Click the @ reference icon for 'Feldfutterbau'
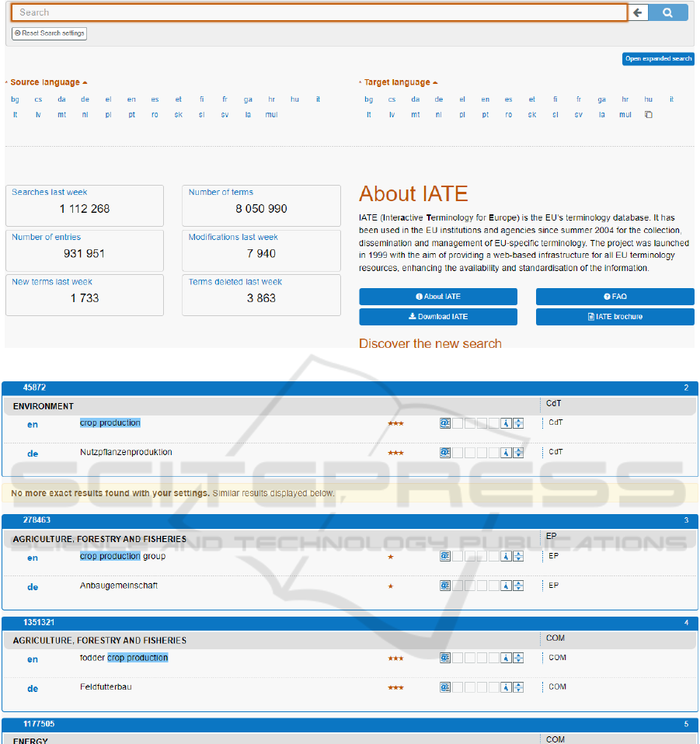This screenshot has width=700, height=744. click(445, 687)
